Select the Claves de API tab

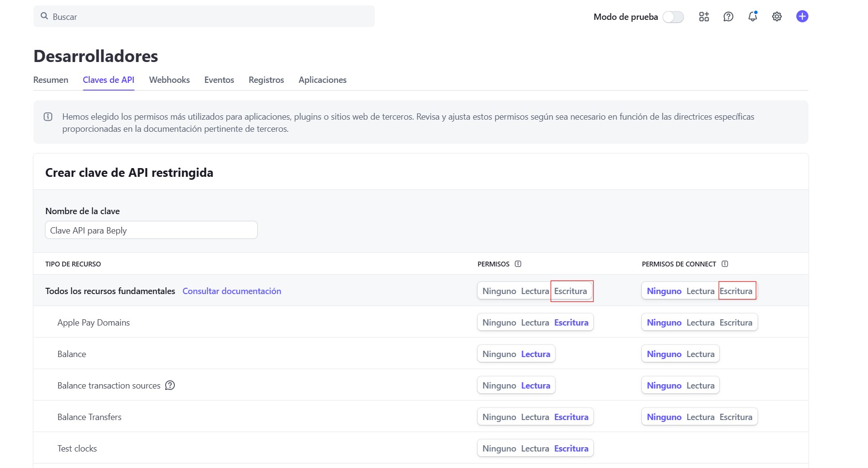click(x=108, y=80)
